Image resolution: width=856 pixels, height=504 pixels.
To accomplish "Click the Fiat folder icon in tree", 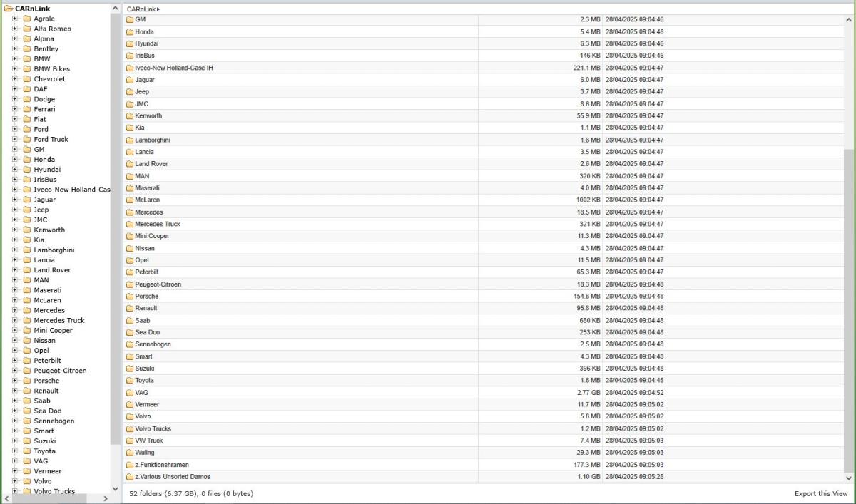I will [27, 119].
